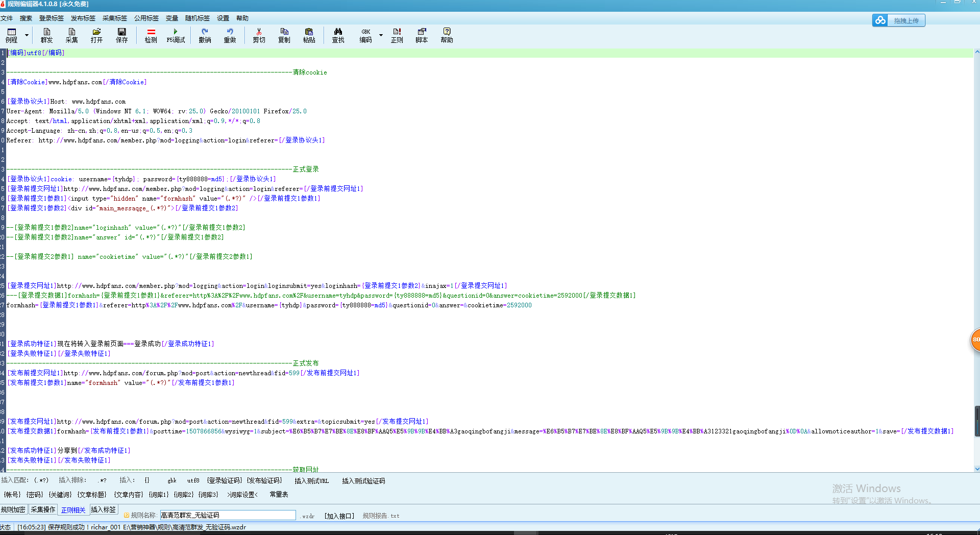Open the 随机标签 menu
Image resolution: width=980 pixels, height=535 pixels.
tap(198, 18)
